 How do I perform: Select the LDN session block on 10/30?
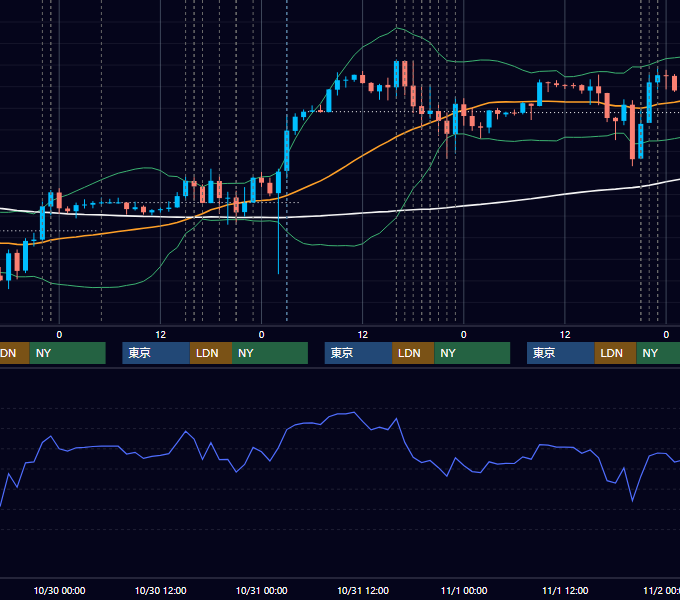pyautogui.click(x=211, y=353)
